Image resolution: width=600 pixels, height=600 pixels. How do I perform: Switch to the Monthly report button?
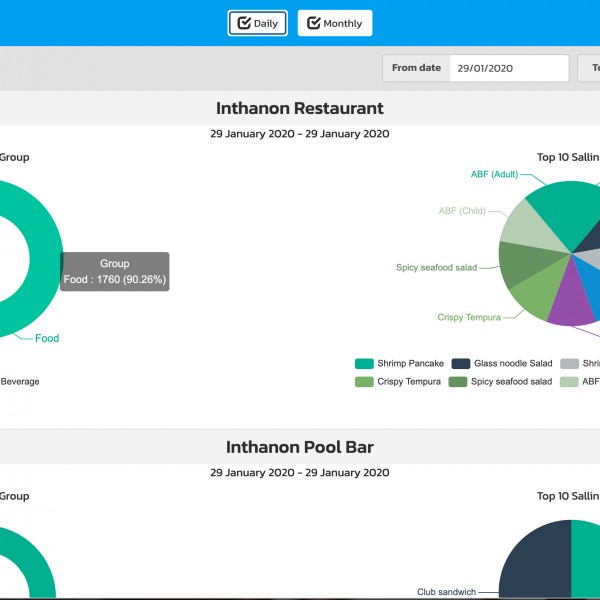click(x=335, y=23)
